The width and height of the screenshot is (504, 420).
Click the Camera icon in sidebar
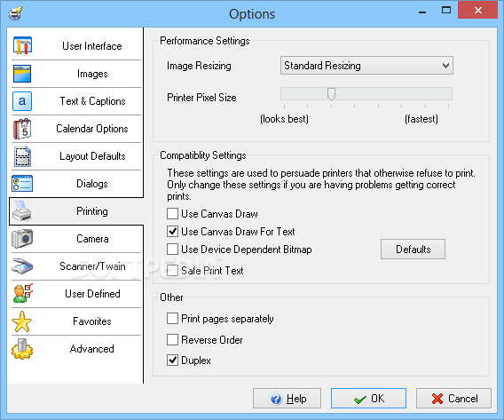click(x=22, y=238)
